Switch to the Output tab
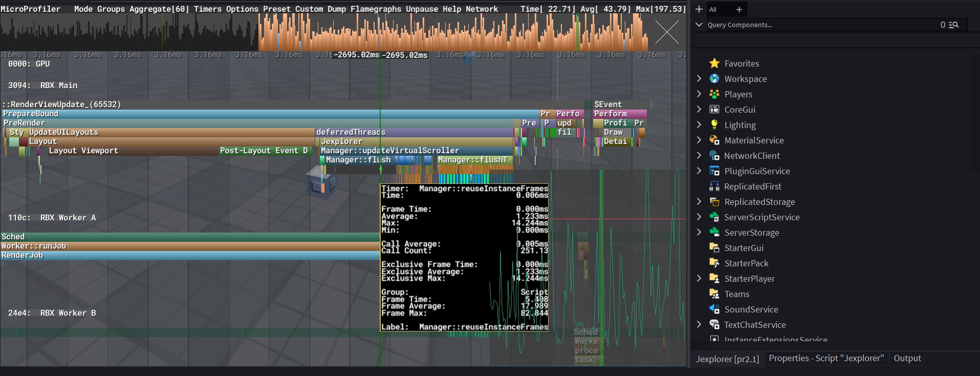Viewport: 980px width, 376px height. (907, 359)
